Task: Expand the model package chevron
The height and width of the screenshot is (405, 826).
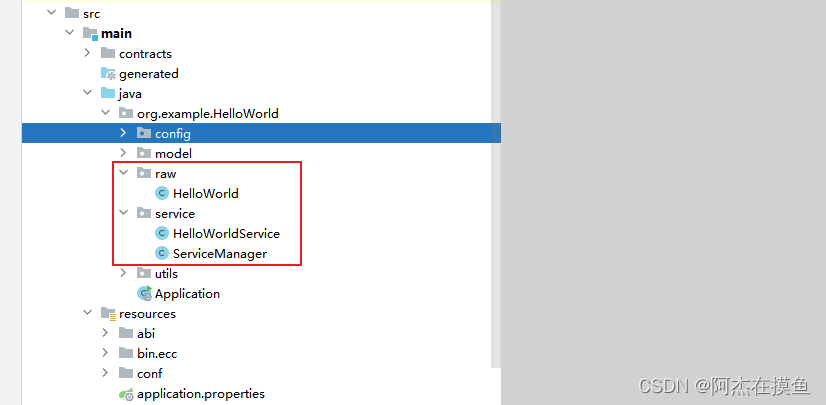Action: [123, 153]
